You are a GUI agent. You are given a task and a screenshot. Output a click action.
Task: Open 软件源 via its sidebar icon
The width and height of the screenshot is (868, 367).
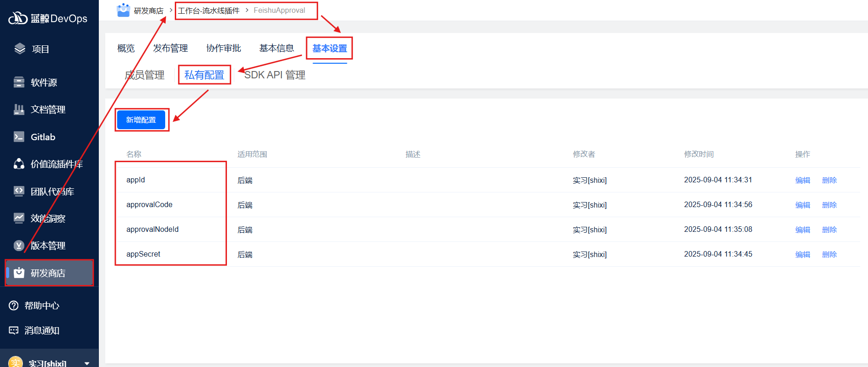click(19, 82)
